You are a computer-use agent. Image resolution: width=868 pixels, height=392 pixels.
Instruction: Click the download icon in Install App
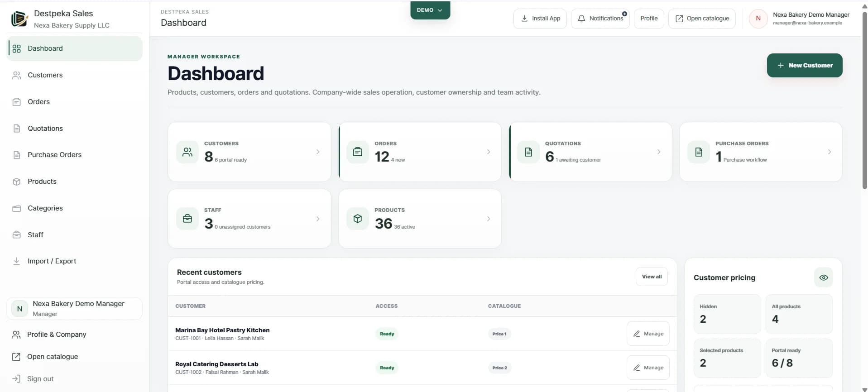tap(524, 19)
